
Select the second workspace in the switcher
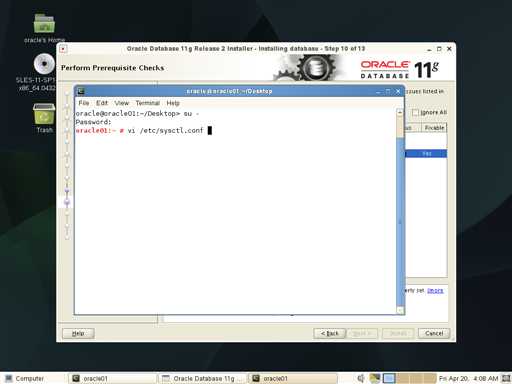point(402,378)
